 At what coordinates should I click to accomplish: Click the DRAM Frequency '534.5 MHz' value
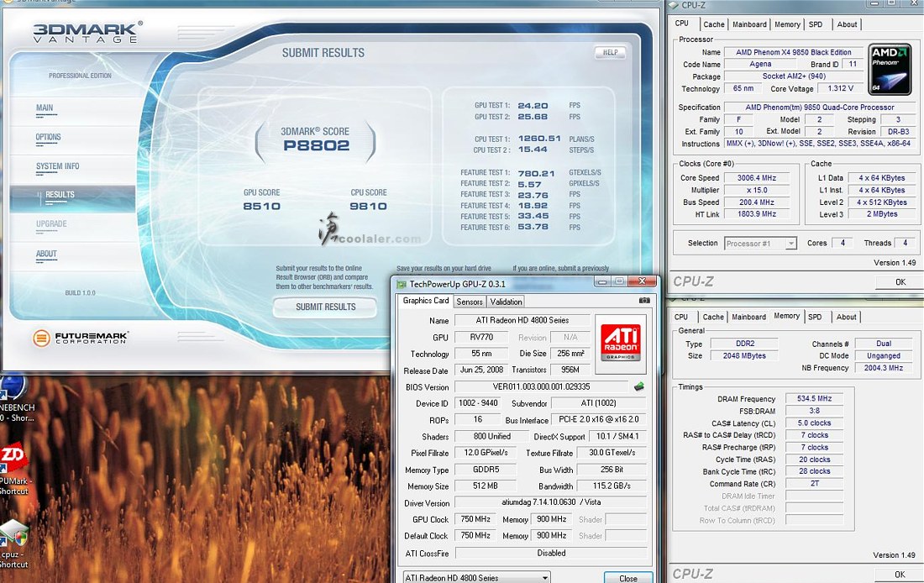click(x=815, y=398)
